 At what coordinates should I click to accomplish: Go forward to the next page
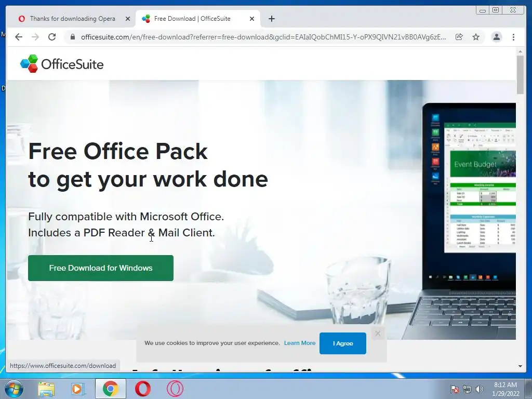coord(35,37)
